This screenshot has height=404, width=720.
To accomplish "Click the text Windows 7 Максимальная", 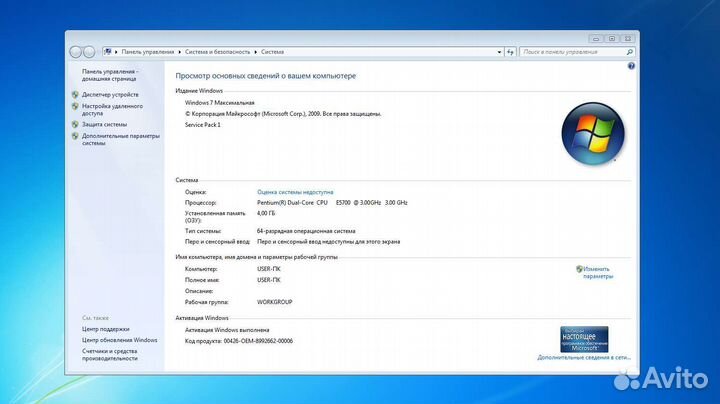I will [x=219, y=103].
